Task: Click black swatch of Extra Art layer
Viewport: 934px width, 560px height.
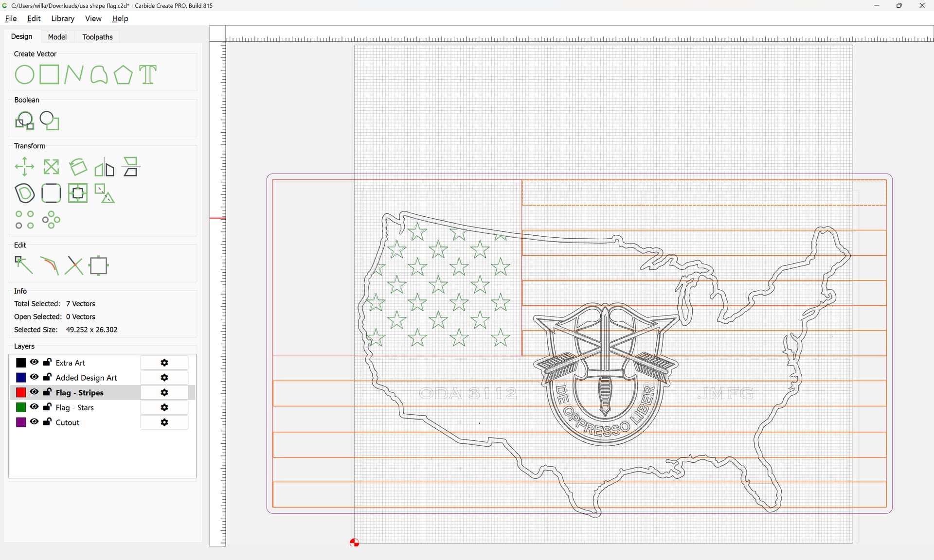Action: coord(21,363)
